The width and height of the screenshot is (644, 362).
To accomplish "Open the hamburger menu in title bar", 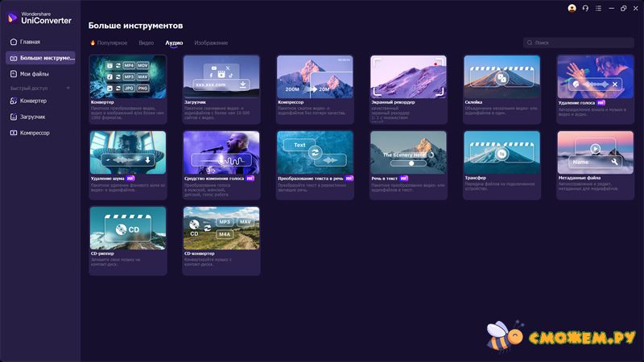I will click(x=597, y=8).
